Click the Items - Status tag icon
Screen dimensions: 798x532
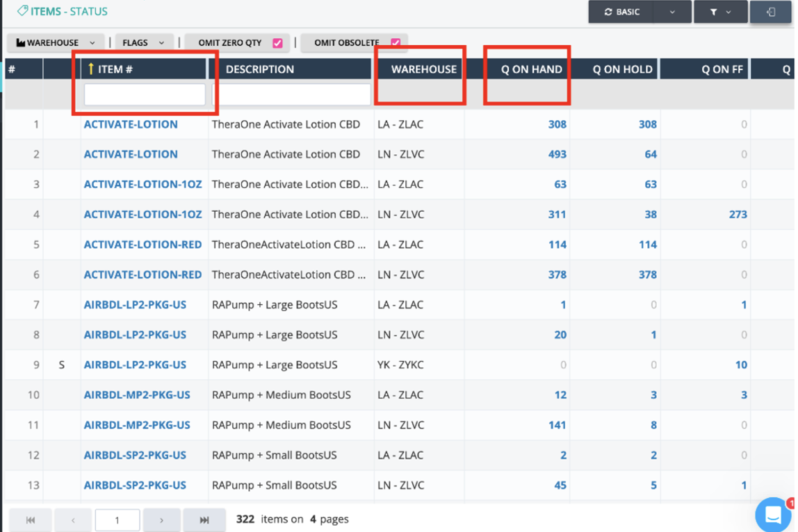(22, 10)
